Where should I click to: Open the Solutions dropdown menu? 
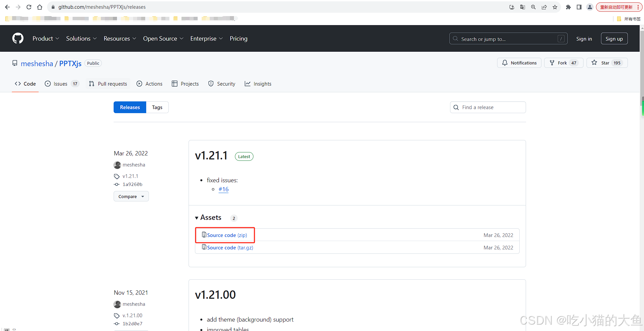pyautogui.click(x=81, y=39)
